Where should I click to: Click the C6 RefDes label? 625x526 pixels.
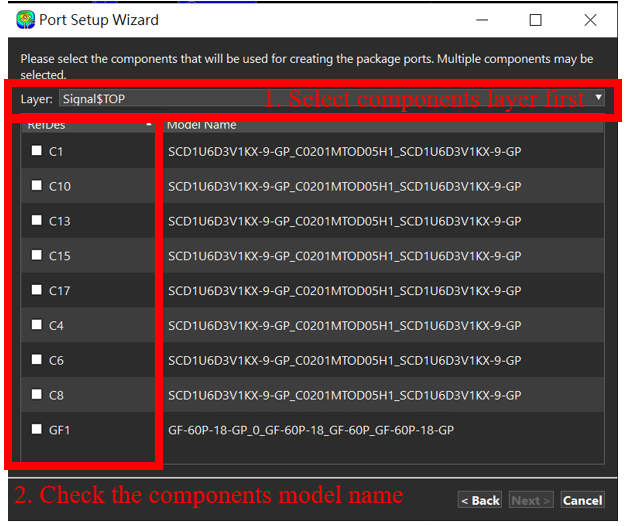point(56,361)
